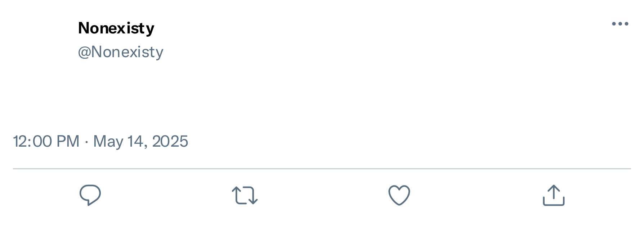Expand the tweet's ellipsis menu
The image size is (644, 234).
click(x=620, y=24)
